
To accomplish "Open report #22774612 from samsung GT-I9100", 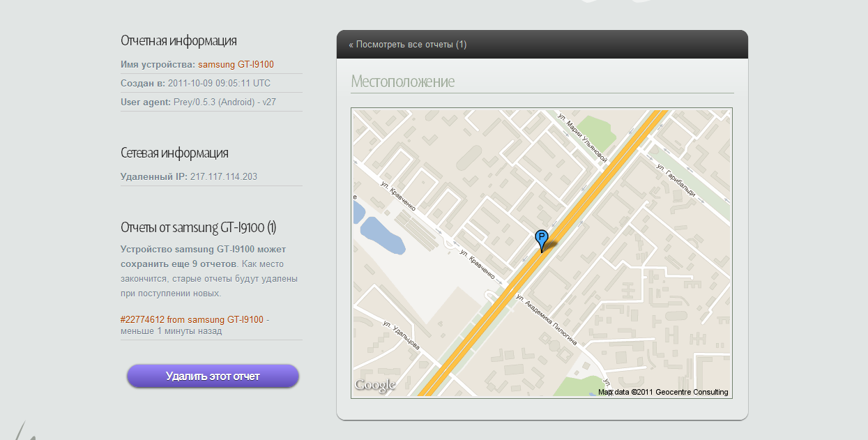I will [x=192, y=319].
